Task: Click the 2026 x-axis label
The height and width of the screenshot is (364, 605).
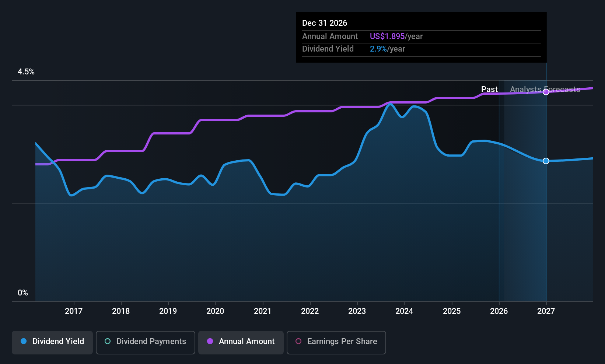Action: pyautogui.click(x=499, y=311)
